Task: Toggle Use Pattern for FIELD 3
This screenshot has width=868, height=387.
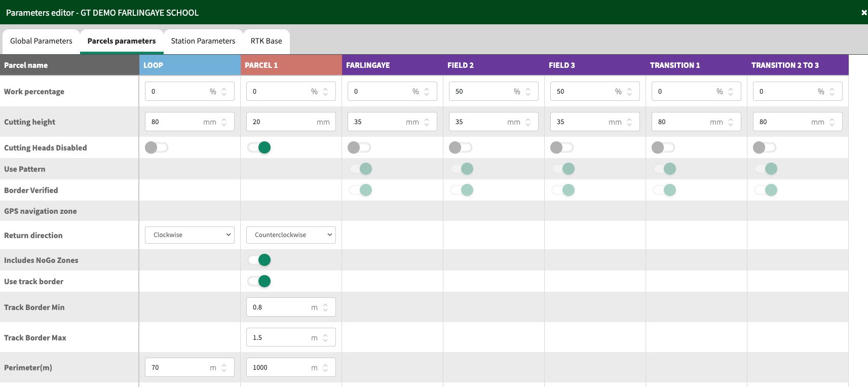Action: [x=563, y=169]
